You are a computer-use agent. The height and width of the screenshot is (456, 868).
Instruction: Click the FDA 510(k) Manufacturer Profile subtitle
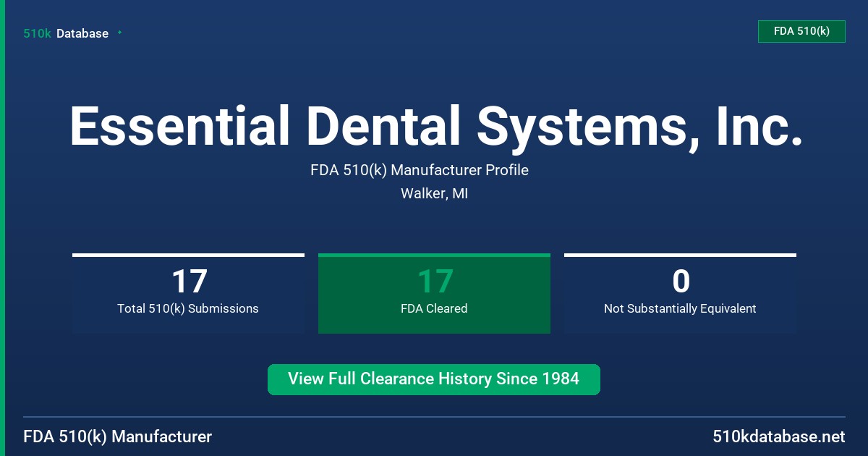(x=420, y=171)
